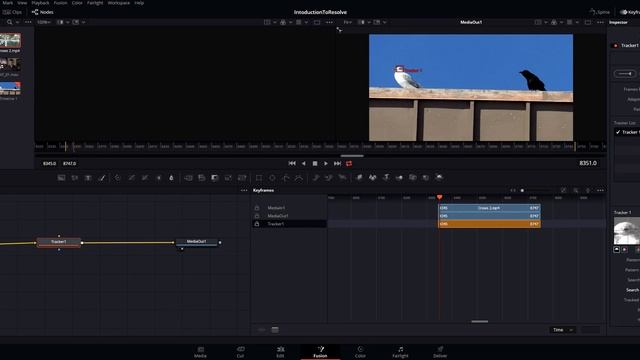Add a pEmitter particle node
The height and width of the screenshot is (360, 640).
click(316, 178)
